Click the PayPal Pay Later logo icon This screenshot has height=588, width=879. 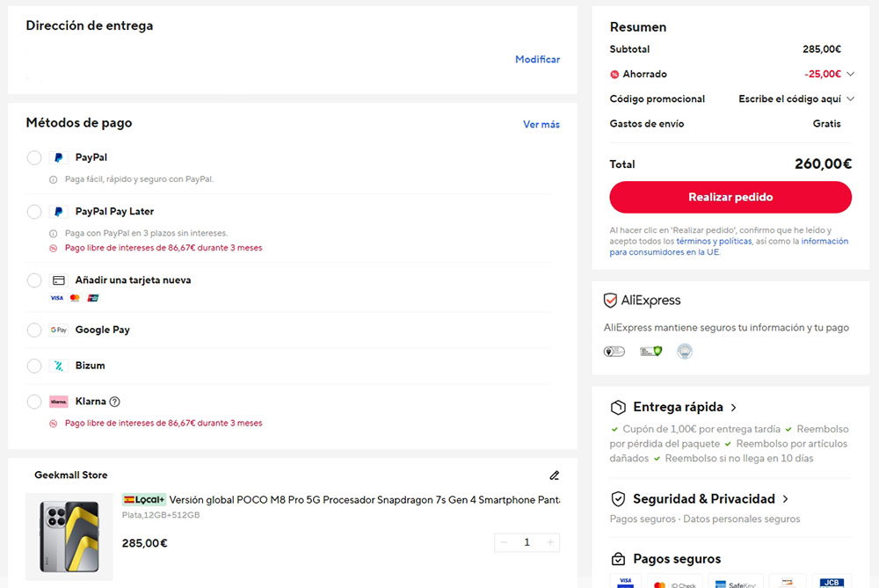tap(58, 211)
